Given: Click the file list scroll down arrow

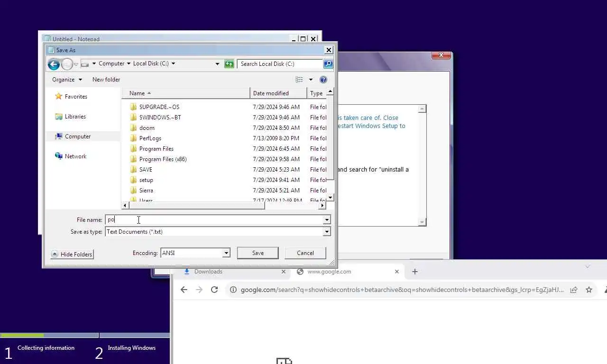Looking at the screenshot, I should pyautogui.click(x=331, y=197).
